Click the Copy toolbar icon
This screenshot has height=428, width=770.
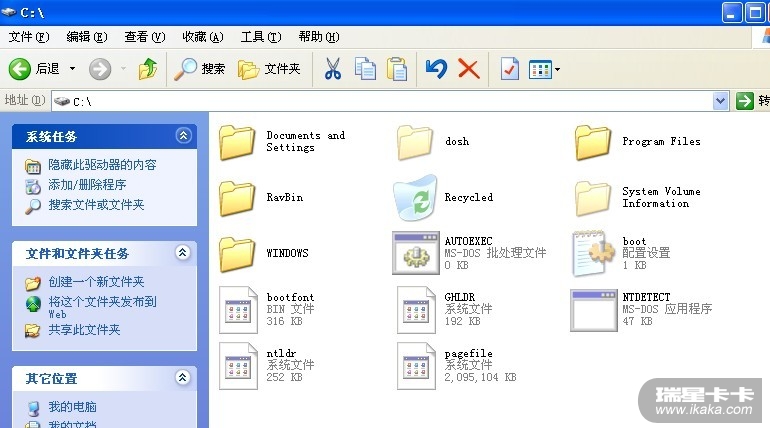[x=365, y=69]
